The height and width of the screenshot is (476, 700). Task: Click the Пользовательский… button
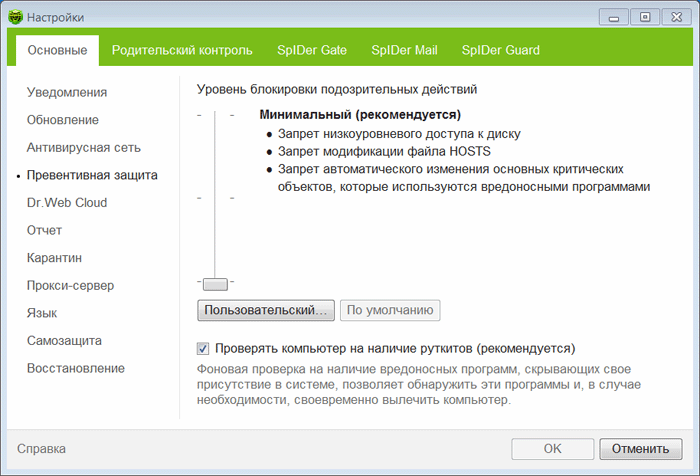click(x=266, y=310)
